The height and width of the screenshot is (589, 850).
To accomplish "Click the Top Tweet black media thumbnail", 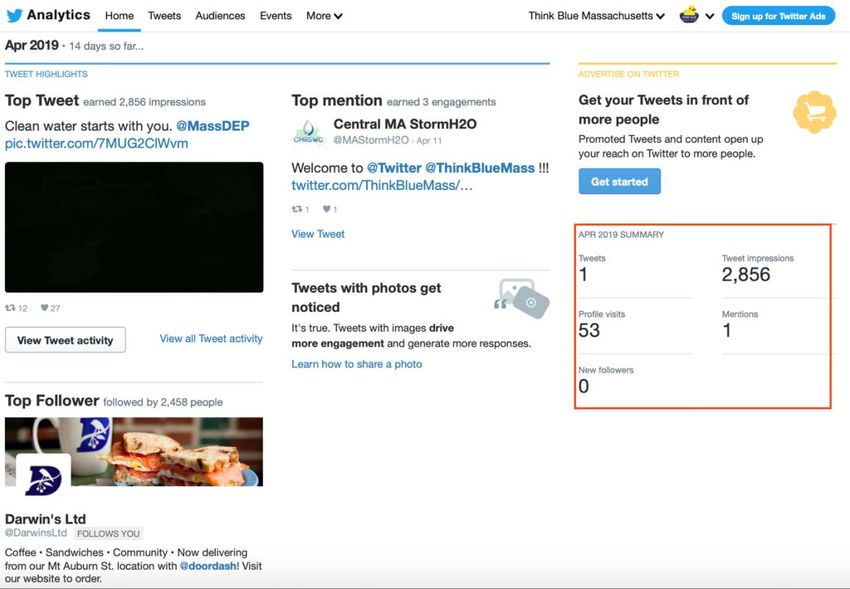I will [x=134, y=228].
